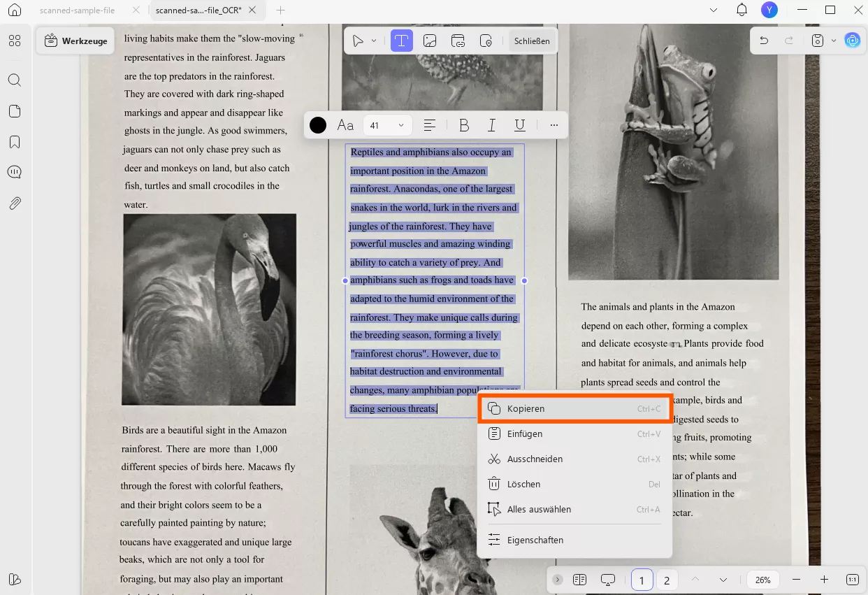Viewport: 868px width, 595px height.
Task: Open the layers icon at the bottom of the sidebar
Action: tap(15, 579)
